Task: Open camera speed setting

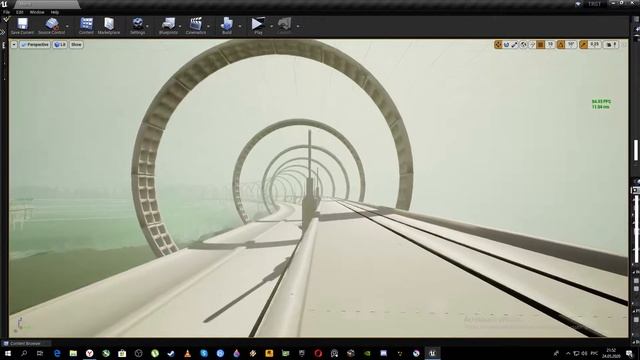Action: point(611,44)
